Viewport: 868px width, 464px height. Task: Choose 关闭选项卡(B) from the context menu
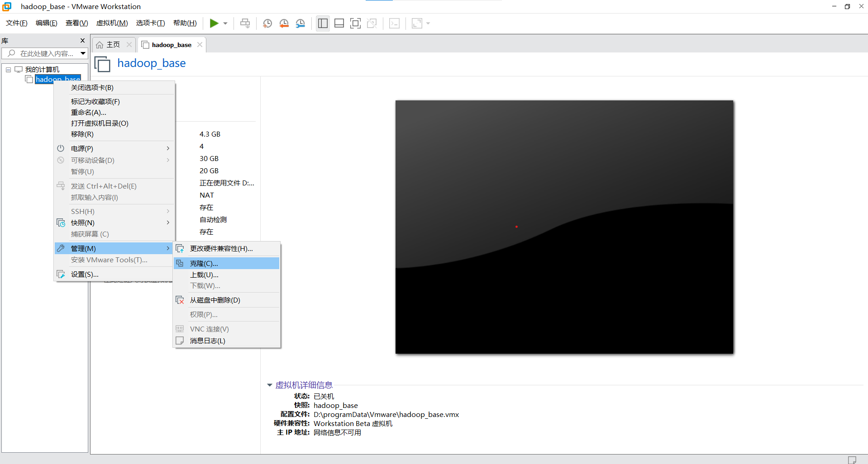click(x=114, y=88)
